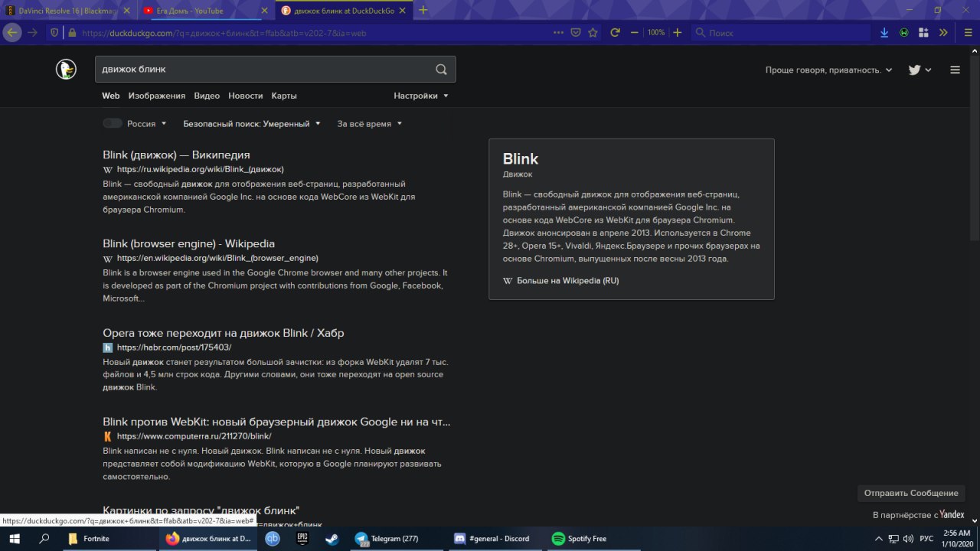Open a new browser tab
980x551 pixels.
tap(423, 10)
